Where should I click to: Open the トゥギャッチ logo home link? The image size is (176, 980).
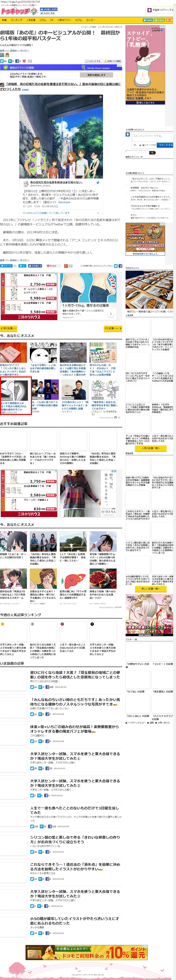coord(19,11)
